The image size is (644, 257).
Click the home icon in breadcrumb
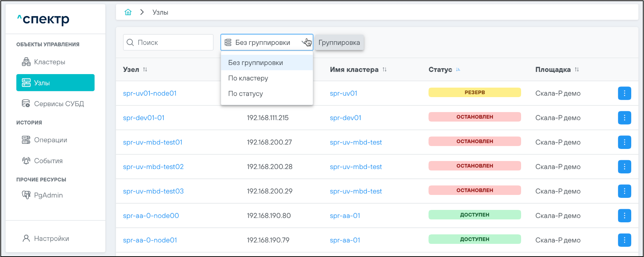pyautogui.click(x=128, y=12)
